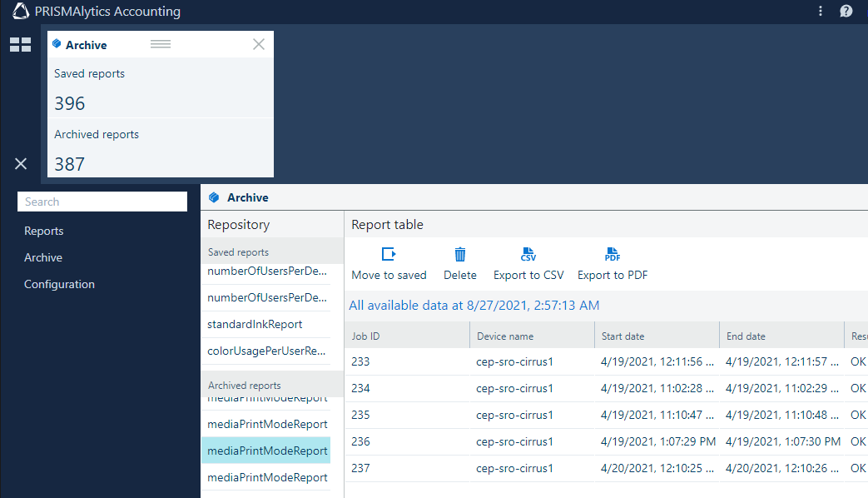Grab the Archive widget drag handle

(161, 45)
